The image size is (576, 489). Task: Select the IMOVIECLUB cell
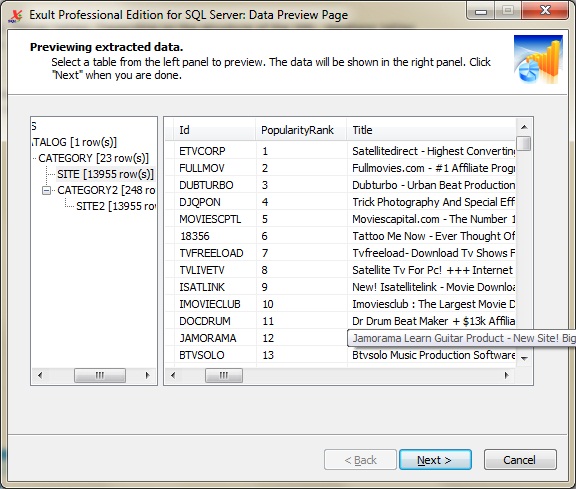215,304
